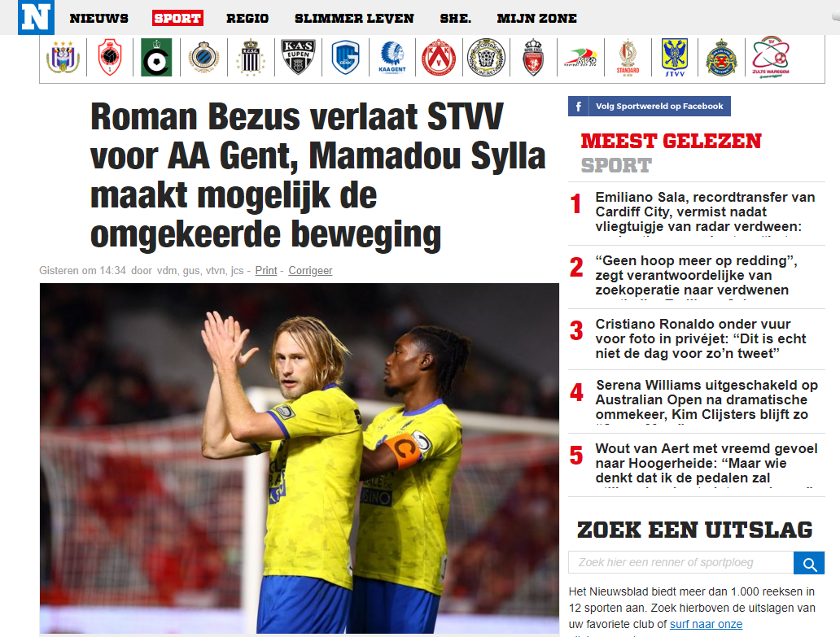Open the Zulte Waregem club logo
This screenshot has width=840, height=637.
(x=770, y=57)
